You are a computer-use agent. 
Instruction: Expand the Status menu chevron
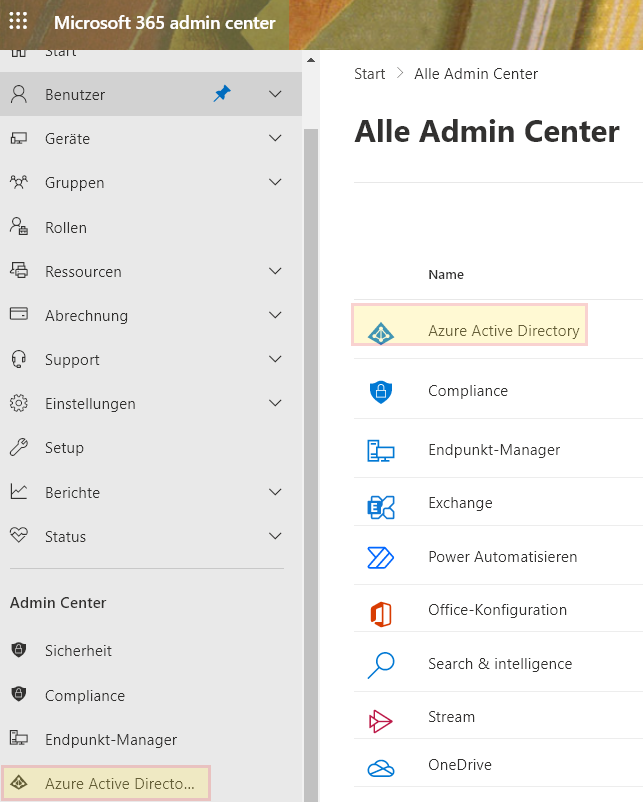pyautogui.click(x=275, y=536)
